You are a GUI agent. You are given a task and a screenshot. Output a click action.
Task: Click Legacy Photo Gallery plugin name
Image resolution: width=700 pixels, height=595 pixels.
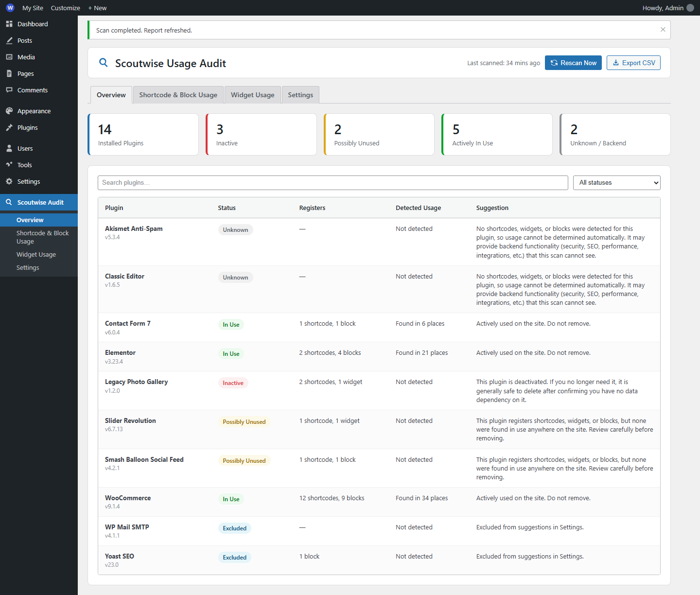tap(137, 382)
